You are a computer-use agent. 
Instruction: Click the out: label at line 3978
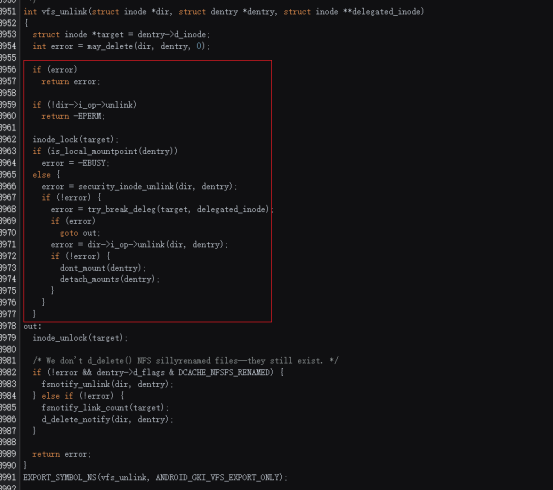point(32,326)
